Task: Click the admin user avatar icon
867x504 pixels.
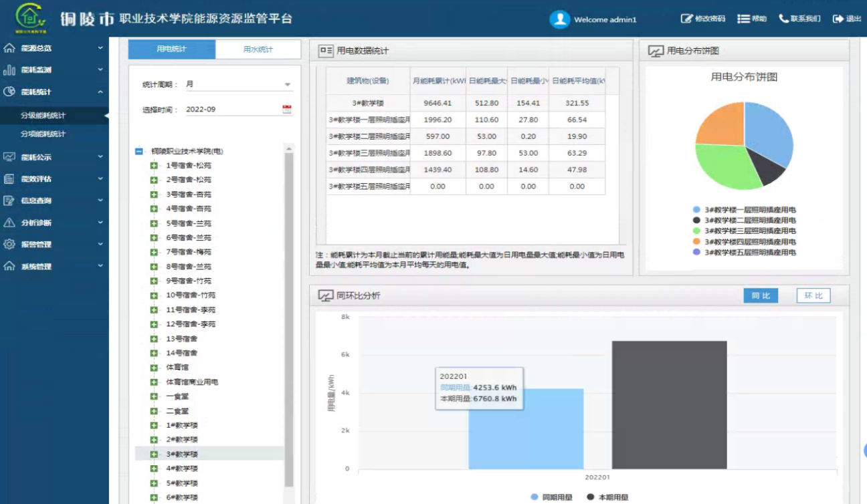Action: (x=559, y=19)
